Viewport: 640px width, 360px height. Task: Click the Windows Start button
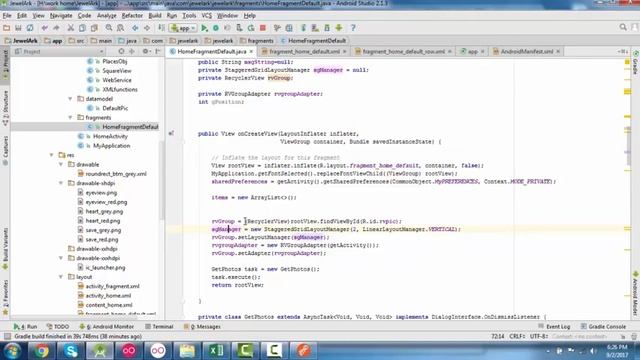click(12, 351)
